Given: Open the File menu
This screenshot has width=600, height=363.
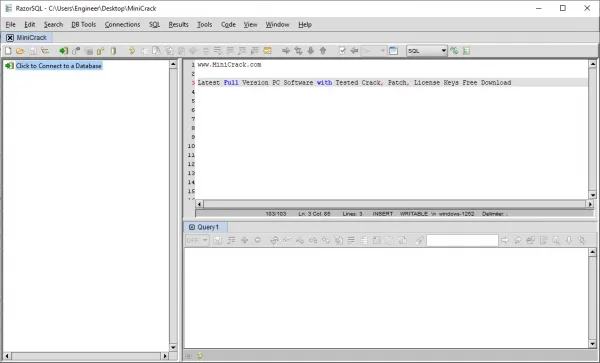Looking at the screenshot, I should coord(10,24).
